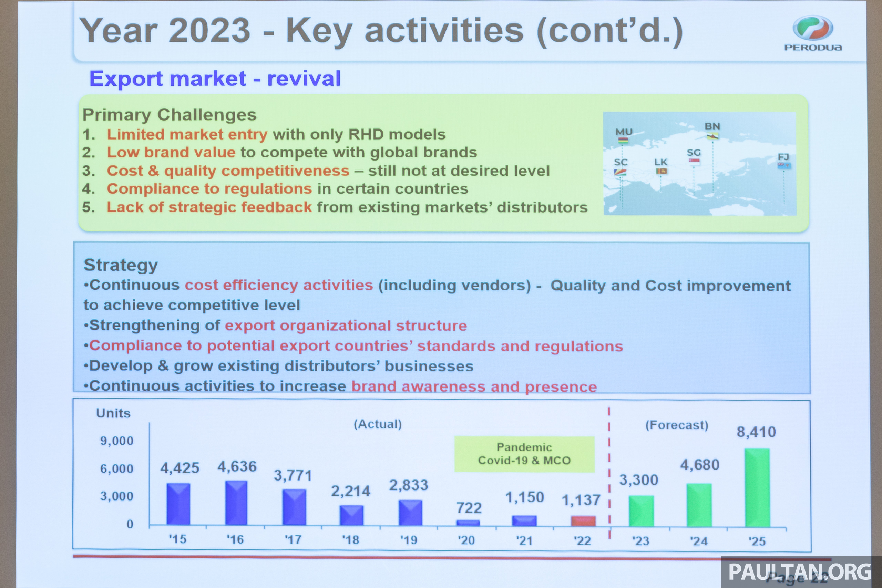Click the MU flag on map
Screen dimensions: 882x588
623,141
